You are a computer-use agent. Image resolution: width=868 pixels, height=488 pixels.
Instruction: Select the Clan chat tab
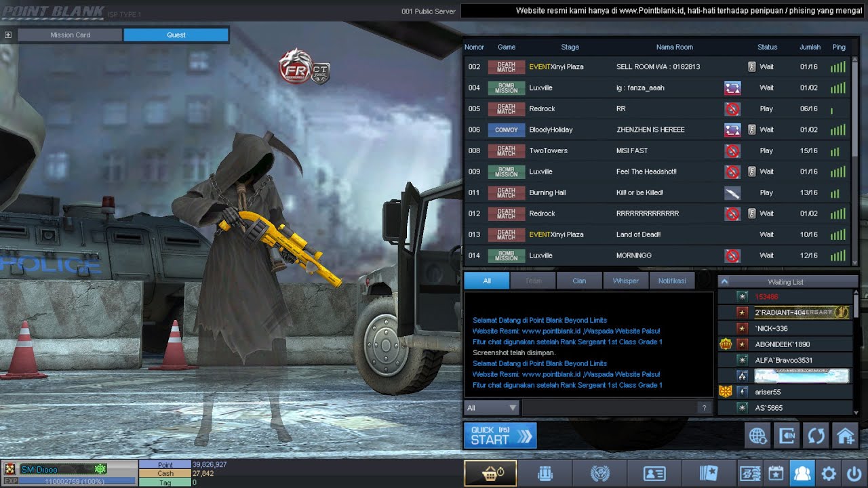tap(579, 281)
